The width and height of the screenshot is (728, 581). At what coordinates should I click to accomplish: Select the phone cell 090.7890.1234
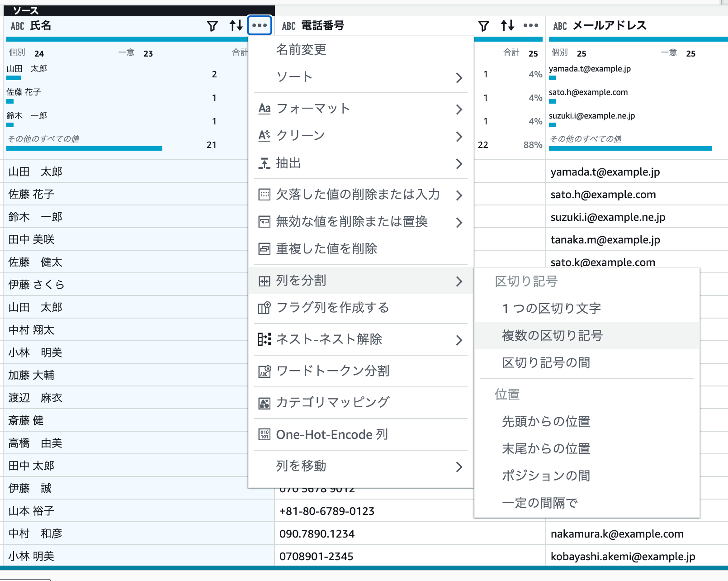tap(410, 533)
